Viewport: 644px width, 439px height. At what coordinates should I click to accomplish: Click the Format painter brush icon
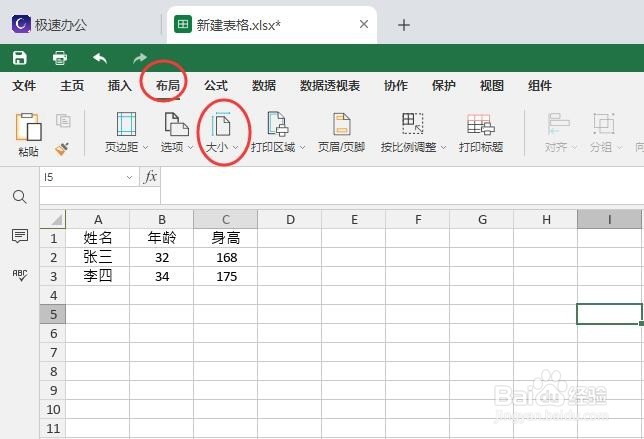tap(62, 149)
